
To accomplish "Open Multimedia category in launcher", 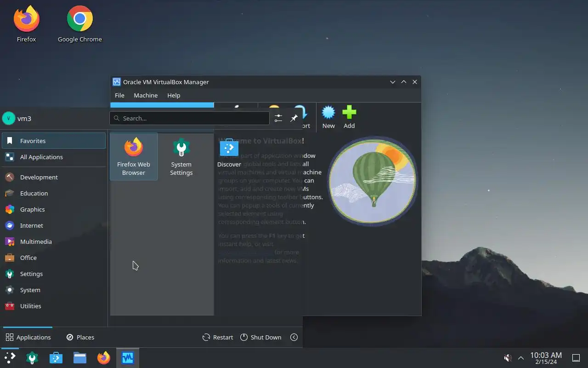I will [54, 241].
